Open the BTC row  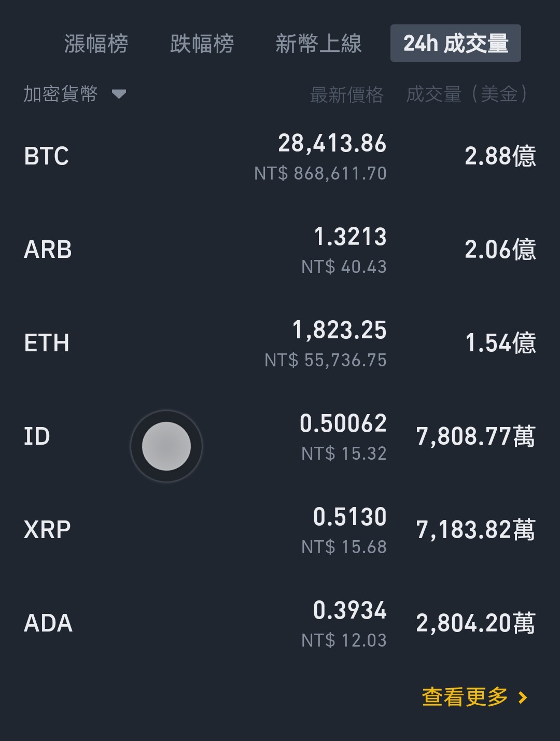pos(280,156)
